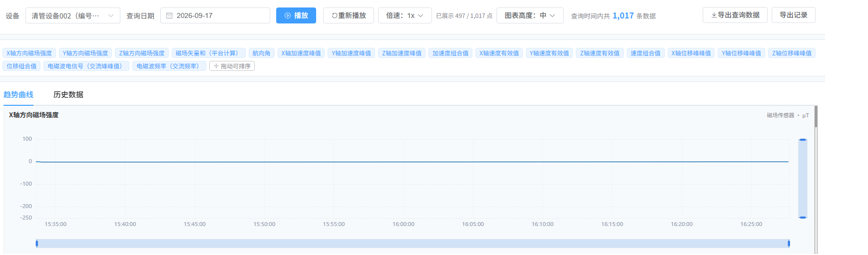Open the 图表高度 chart height dropdown

pyautogui.click(x=530, y=15)
